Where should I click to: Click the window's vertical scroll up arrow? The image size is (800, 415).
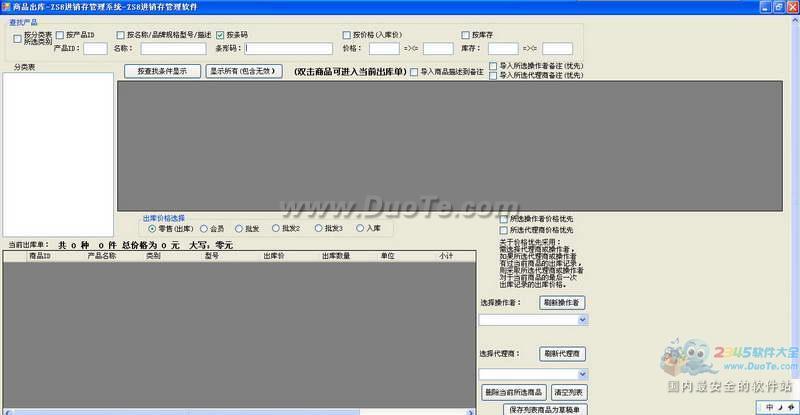point(795,21)
